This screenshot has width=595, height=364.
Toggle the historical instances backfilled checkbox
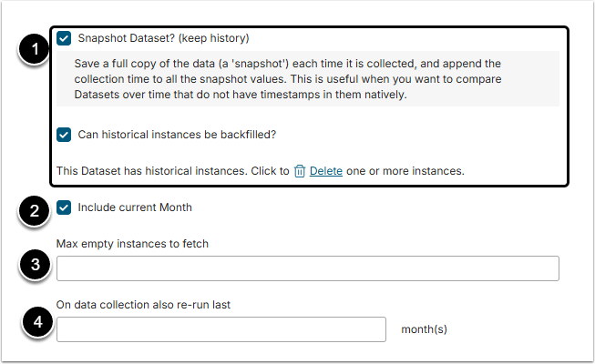tap(64, 135)
